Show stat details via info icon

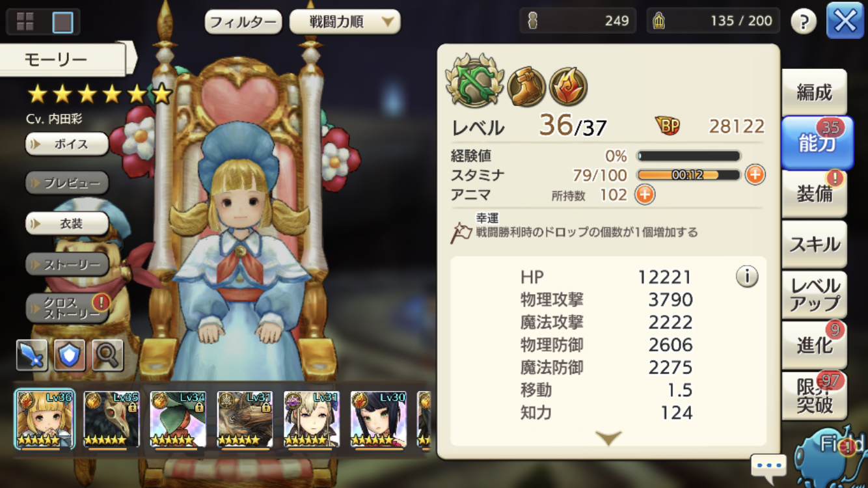pyautogui.click(x=747, y=277)
